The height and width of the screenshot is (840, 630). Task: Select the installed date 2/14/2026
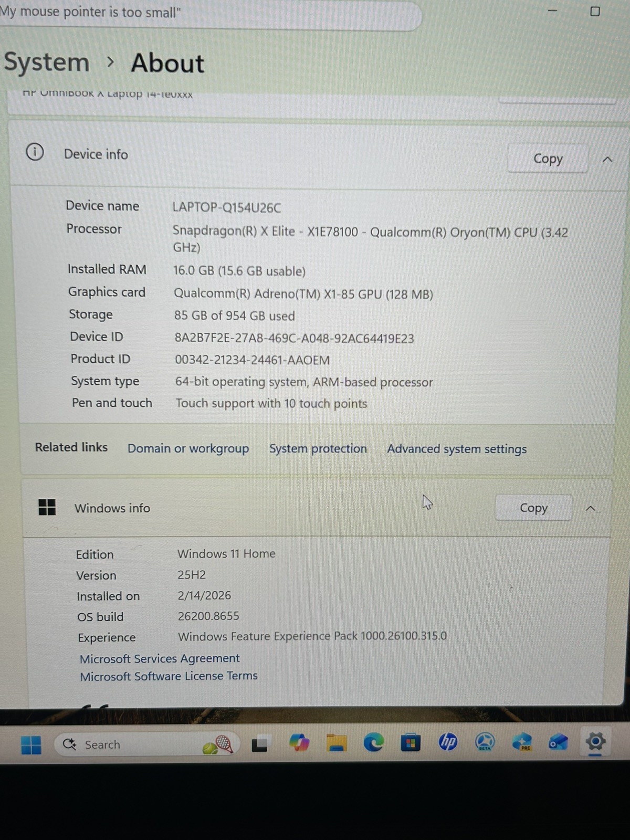point(204,595)
